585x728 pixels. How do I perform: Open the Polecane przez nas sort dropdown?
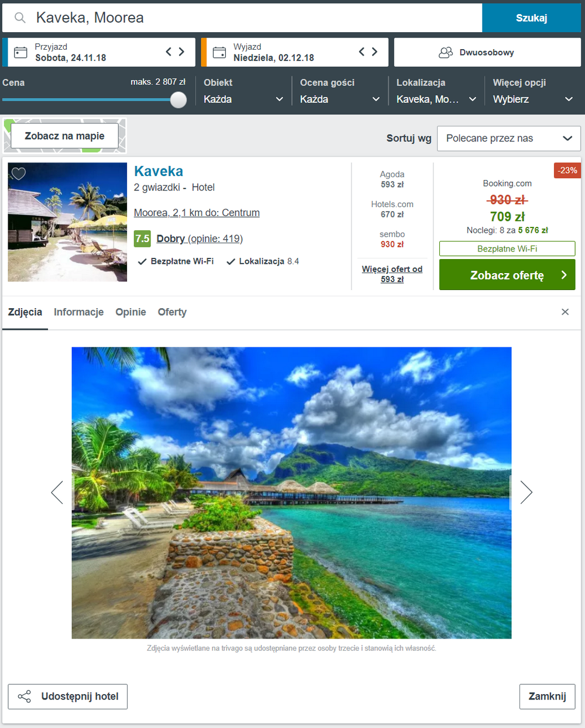509,139
